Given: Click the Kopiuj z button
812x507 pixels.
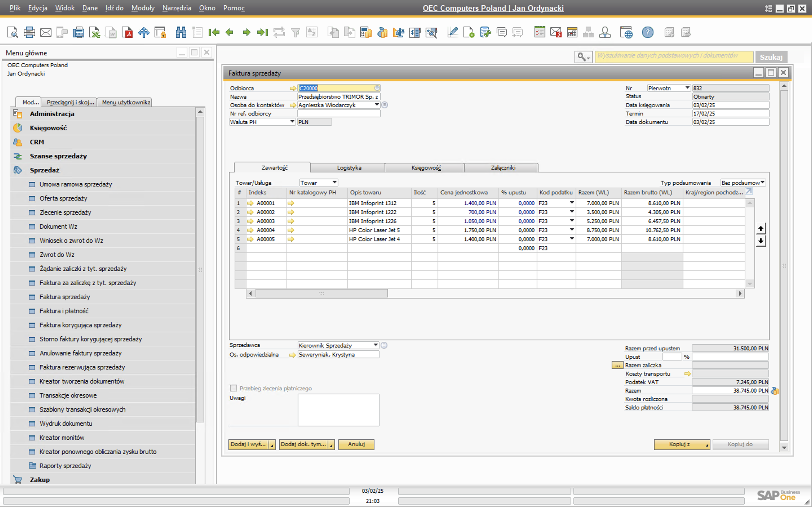Looking at the screenshot, I should [x=679, y=444].
